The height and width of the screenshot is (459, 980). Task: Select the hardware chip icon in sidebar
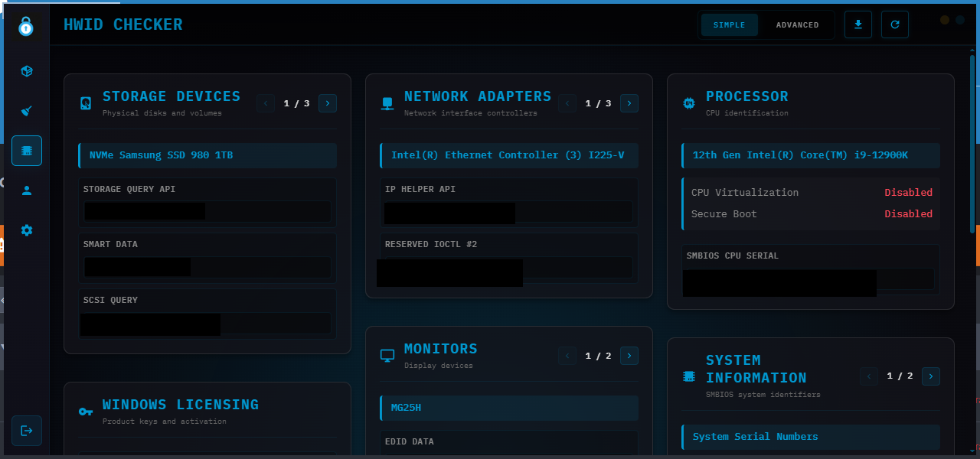click(27, 151)
